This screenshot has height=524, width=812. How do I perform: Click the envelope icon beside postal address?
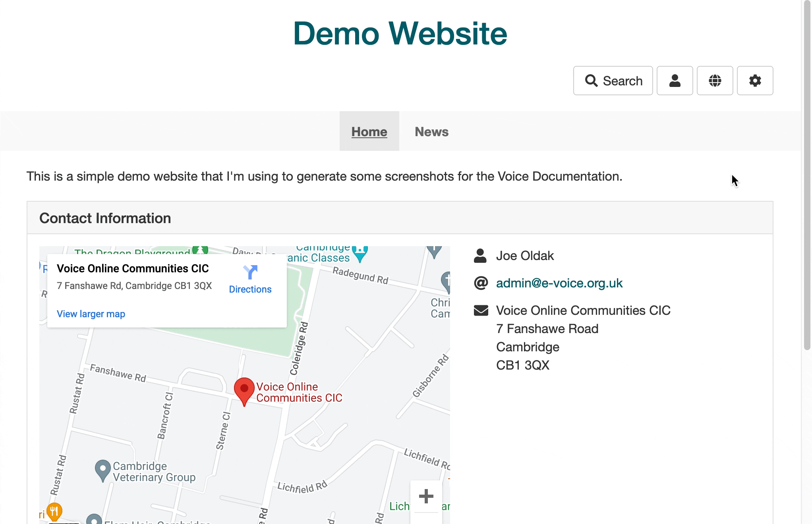(x=481, y=310)
